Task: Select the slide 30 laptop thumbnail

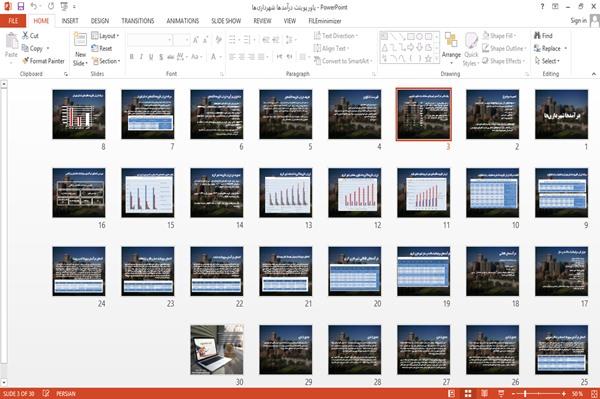Action: coord(217,350)
